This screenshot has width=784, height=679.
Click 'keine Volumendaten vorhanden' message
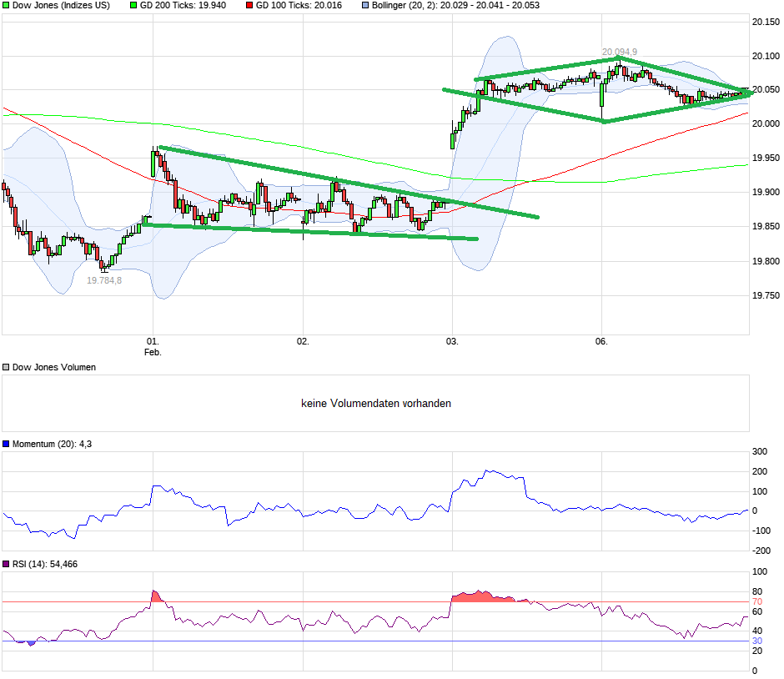click(x=376, y=404)
